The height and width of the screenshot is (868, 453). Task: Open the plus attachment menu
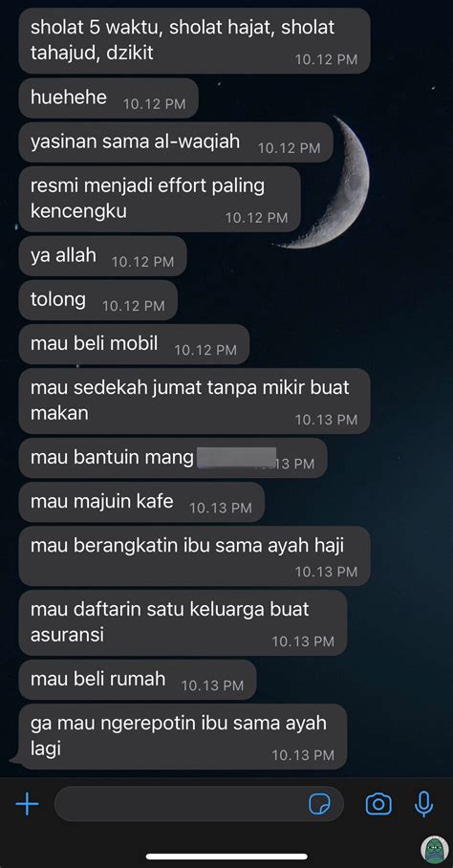pyautogui.click(x=27, y=804)
